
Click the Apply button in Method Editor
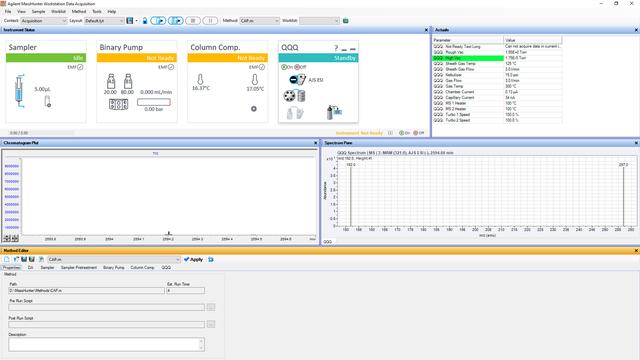pos(193,259)
